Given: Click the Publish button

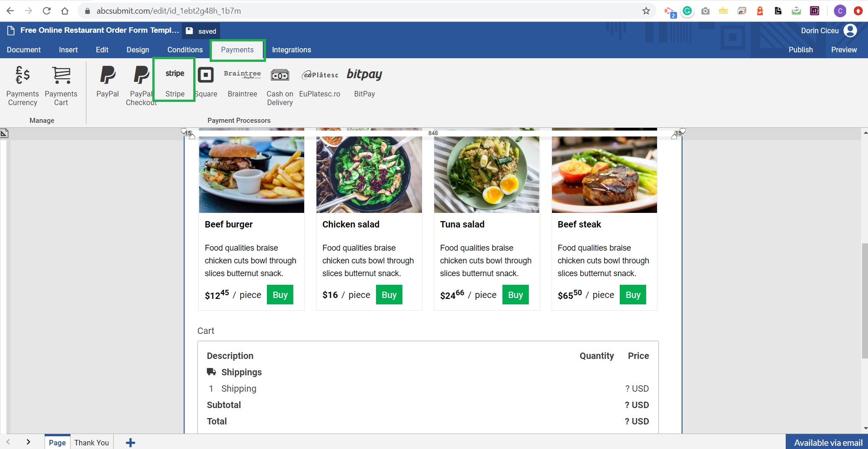Looking at the screenshot, I should tap(800, 50).
